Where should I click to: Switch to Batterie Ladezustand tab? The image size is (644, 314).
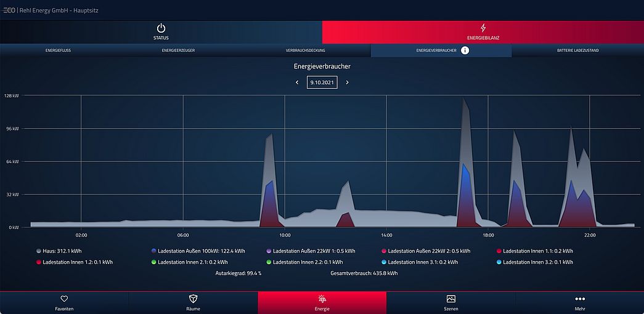[577, 50]
